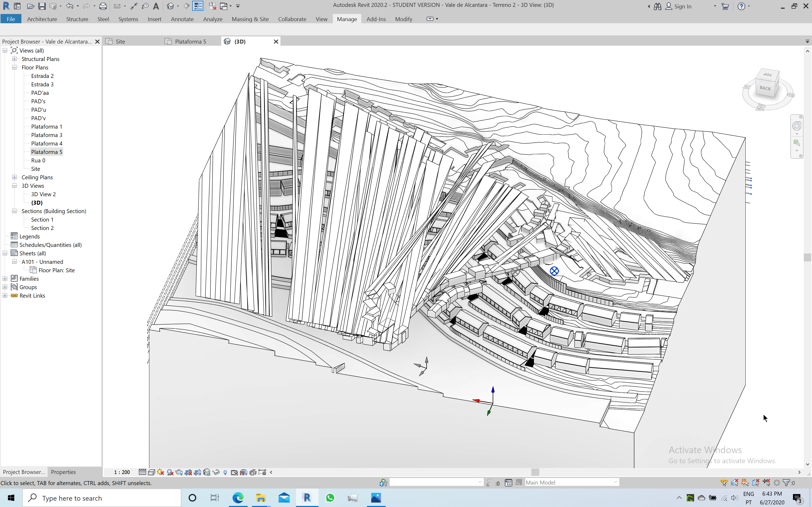Activate the Text tool in Quick Access Toolbar
This screenshot has height=507, width=812.
click(x=156, y=6)
